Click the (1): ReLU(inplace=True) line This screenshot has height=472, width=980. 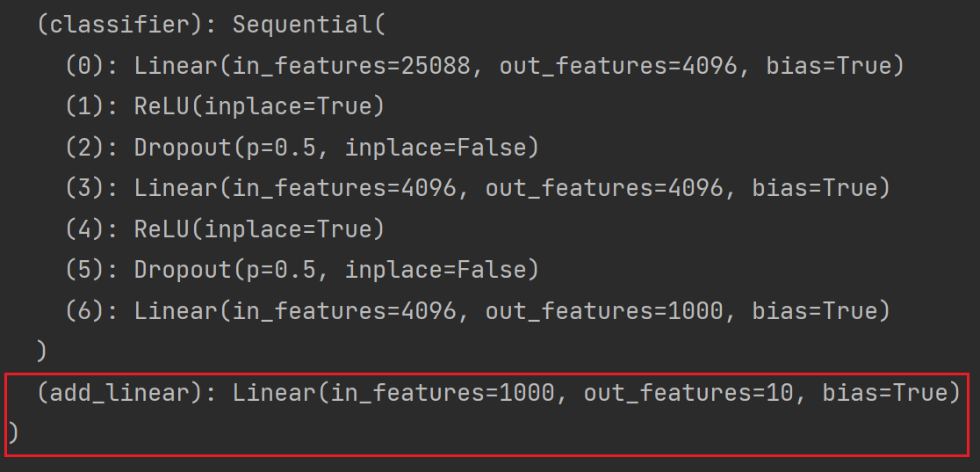coord(225,106)
